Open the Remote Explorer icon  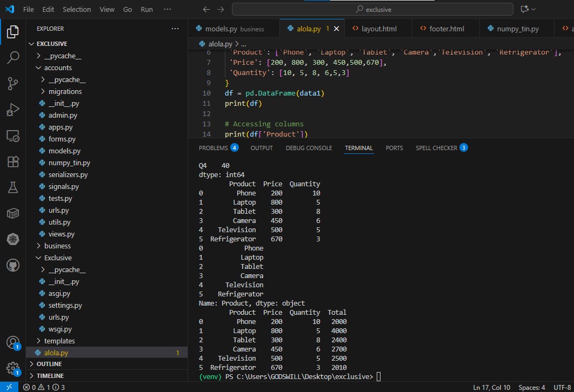[12, 136]
